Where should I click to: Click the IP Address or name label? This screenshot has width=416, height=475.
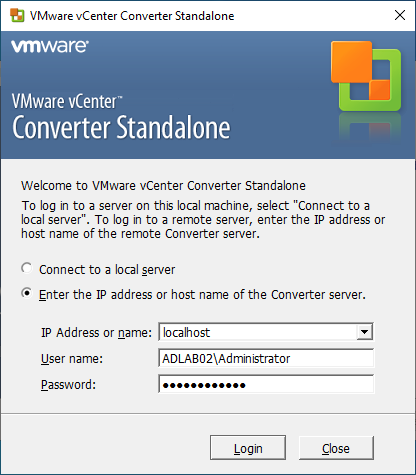click(96, 333)
